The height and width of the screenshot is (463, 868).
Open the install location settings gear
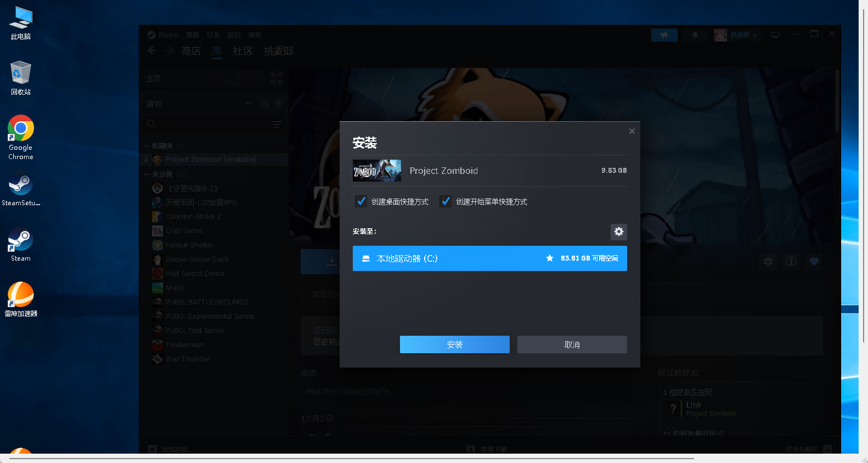(x=618, y=231)
